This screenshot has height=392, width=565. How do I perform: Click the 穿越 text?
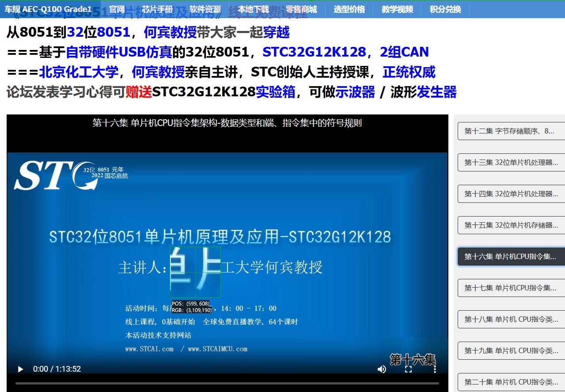point(276,32)
